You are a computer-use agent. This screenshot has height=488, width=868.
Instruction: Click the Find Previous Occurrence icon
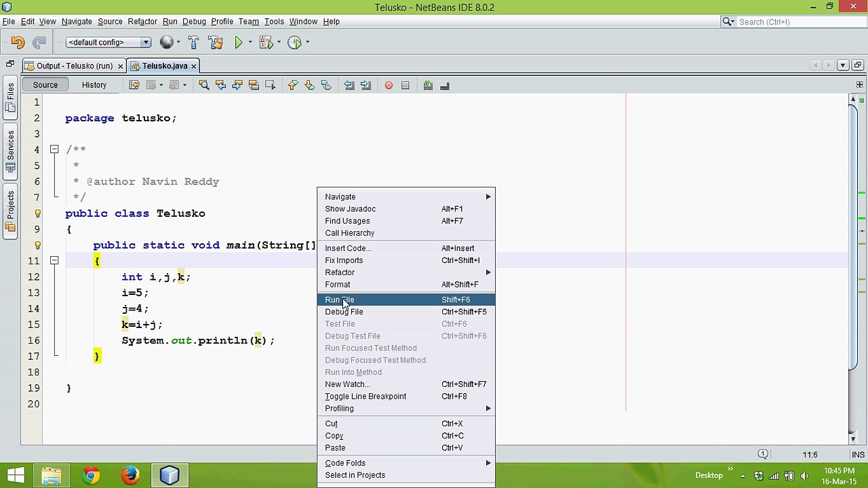220,85
